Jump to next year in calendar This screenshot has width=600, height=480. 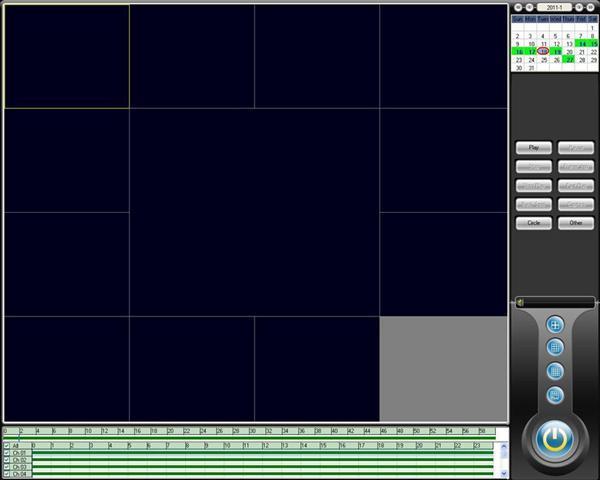(x=592, y=7)
